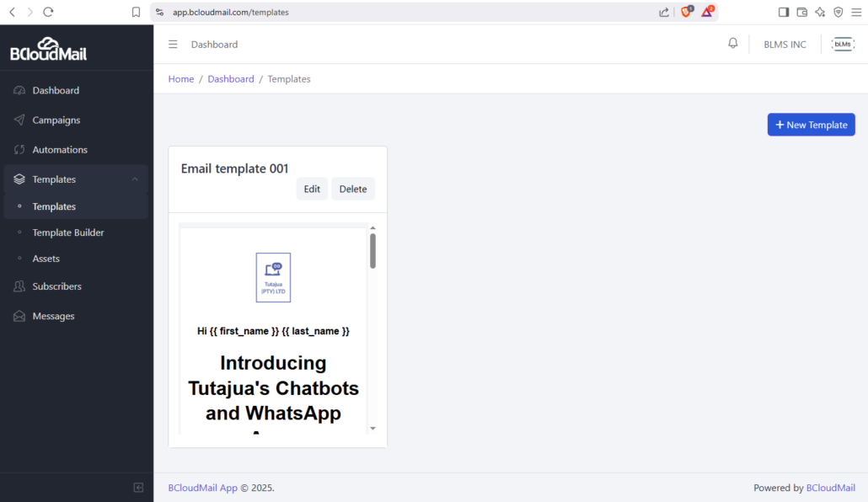Click the preview scrollbar up arrow
The height and width of the screenshot is (502, 868).
tap(372, 227)
